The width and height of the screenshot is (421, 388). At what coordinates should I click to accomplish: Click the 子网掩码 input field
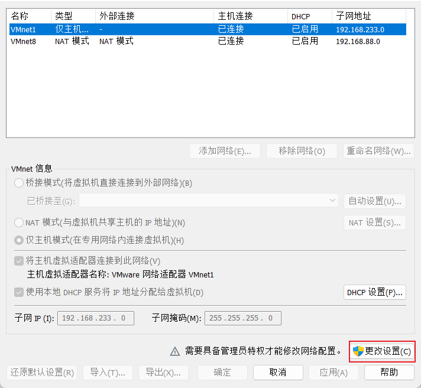[x=243, y=318]
